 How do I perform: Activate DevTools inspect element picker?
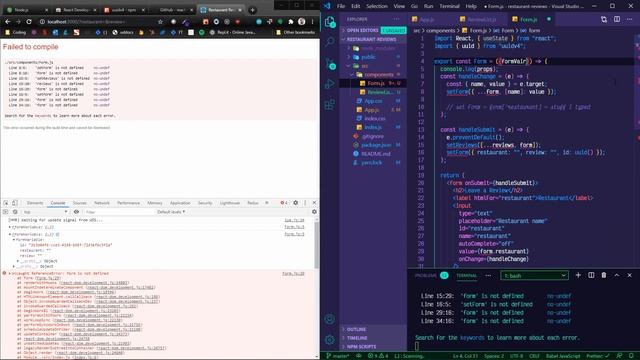(6, 203)
